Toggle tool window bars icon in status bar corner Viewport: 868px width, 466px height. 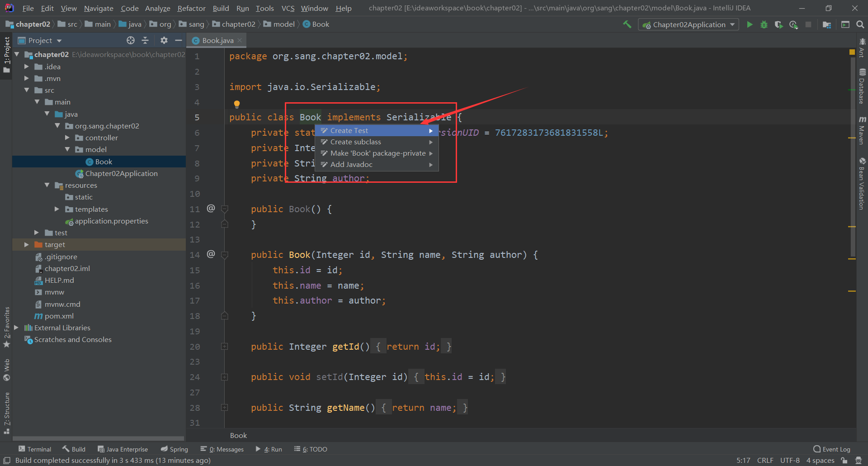click(7, 460)
